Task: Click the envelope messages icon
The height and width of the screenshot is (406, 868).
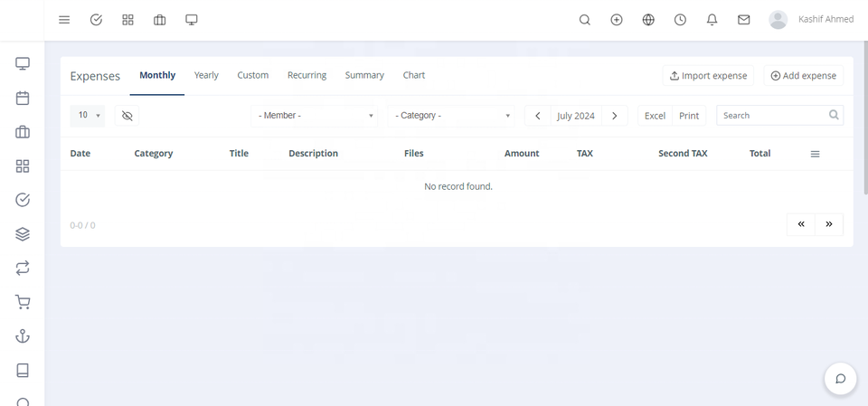Action: [x=743, y=19]
